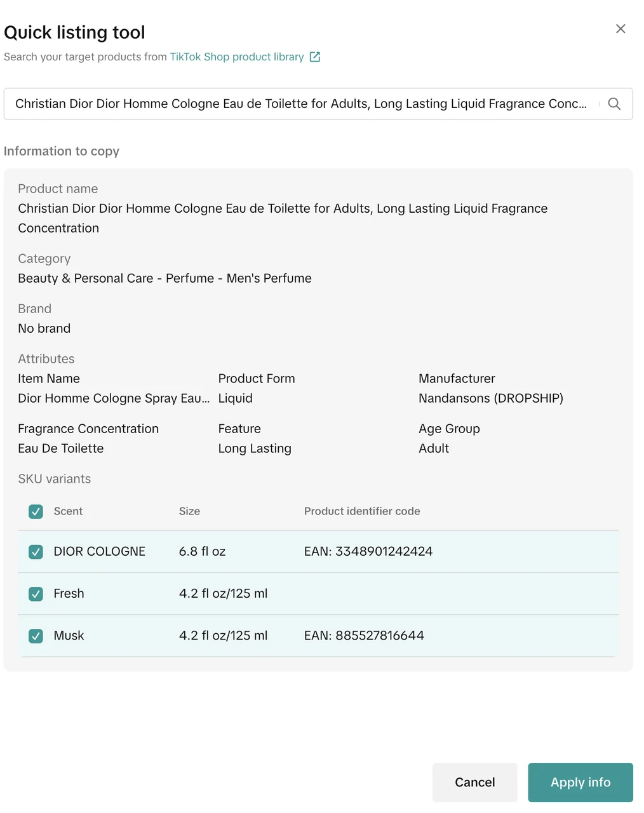Click the Product identifier code column header
The image size is (644, 813).
pyautogui.click(x=362, y=511)
